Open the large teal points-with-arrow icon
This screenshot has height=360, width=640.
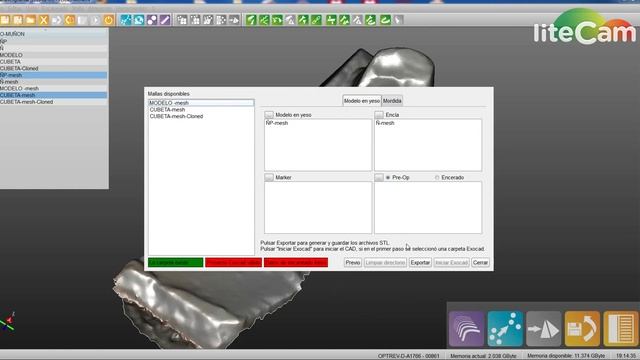point(505,329)
